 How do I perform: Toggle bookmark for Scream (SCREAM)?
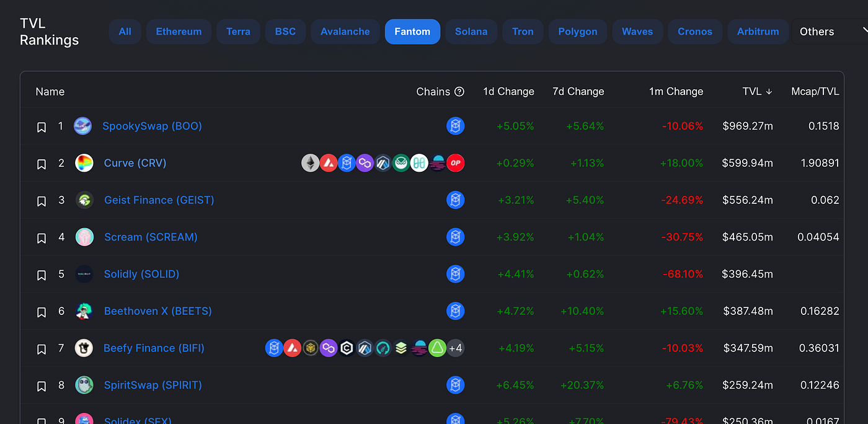tap(42, 238)
